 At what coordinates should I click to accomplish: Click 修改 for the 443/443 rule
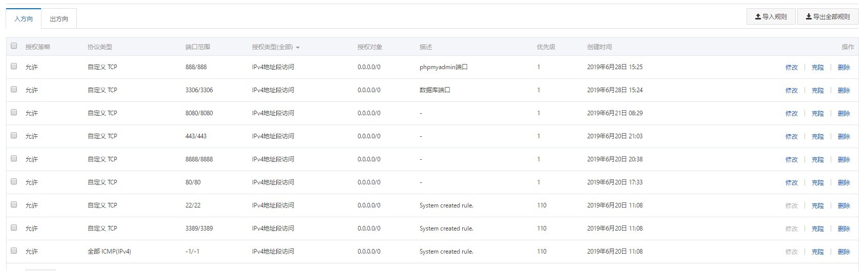792,137
